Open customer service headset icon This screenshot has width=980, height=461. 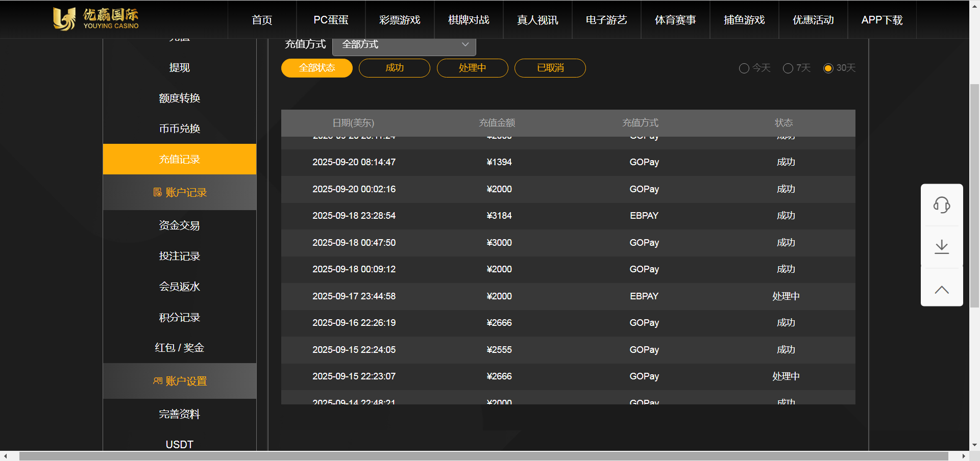[x=942, y=205]
